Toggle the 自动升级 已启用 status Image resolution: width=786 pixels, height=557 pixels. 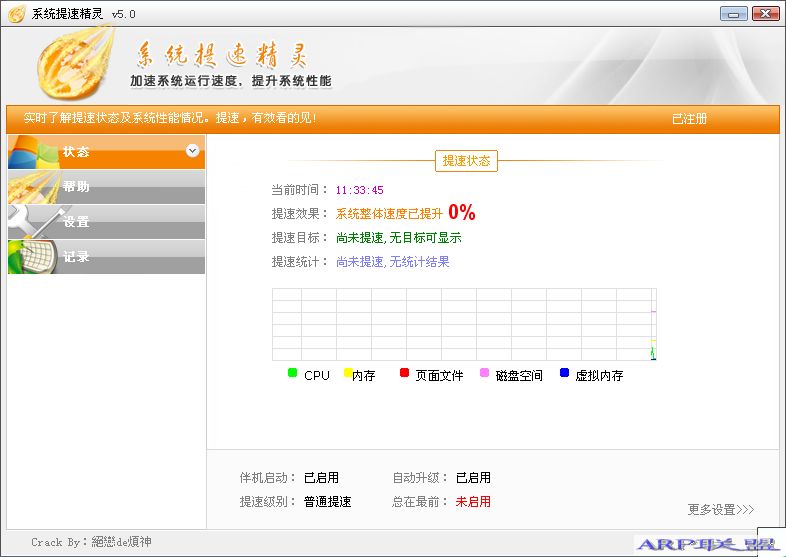coord(473,478)
